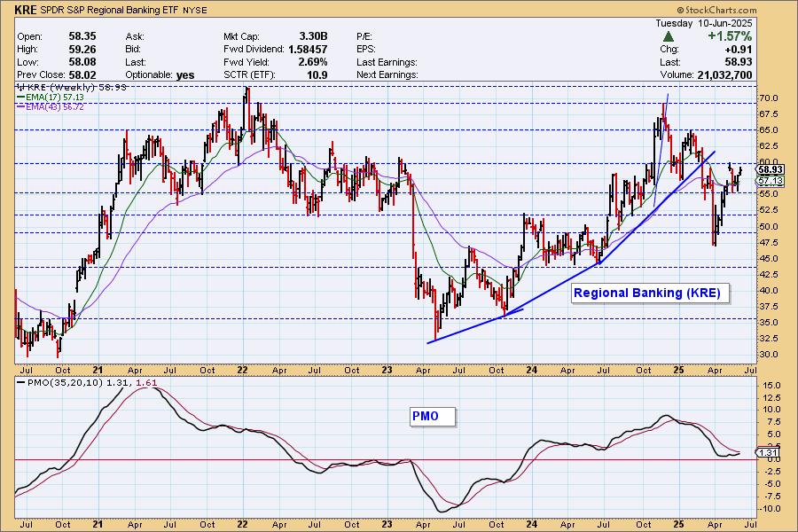Click the +1.57% percent change
This screenshot has width=798, height=532.
(730, 36)
